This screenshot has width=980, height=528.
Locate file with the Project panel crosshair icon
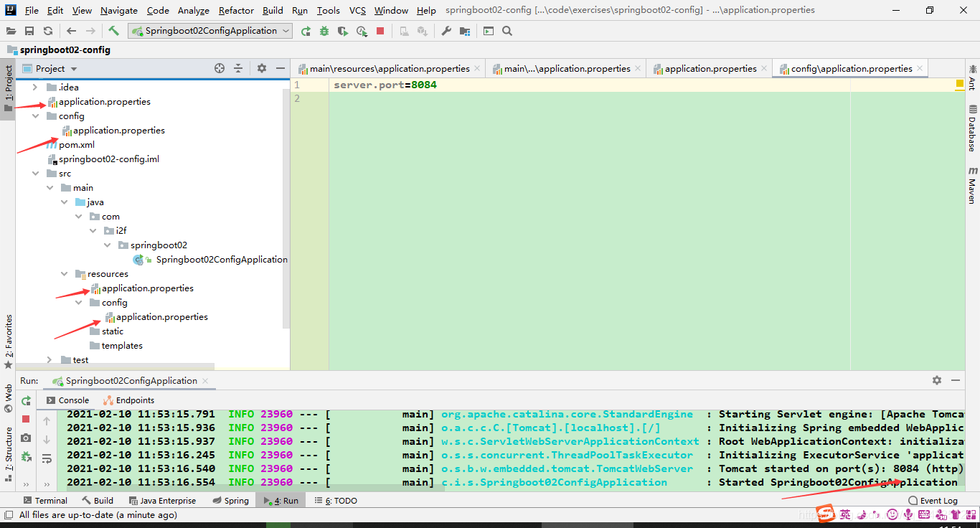(220, 68)
